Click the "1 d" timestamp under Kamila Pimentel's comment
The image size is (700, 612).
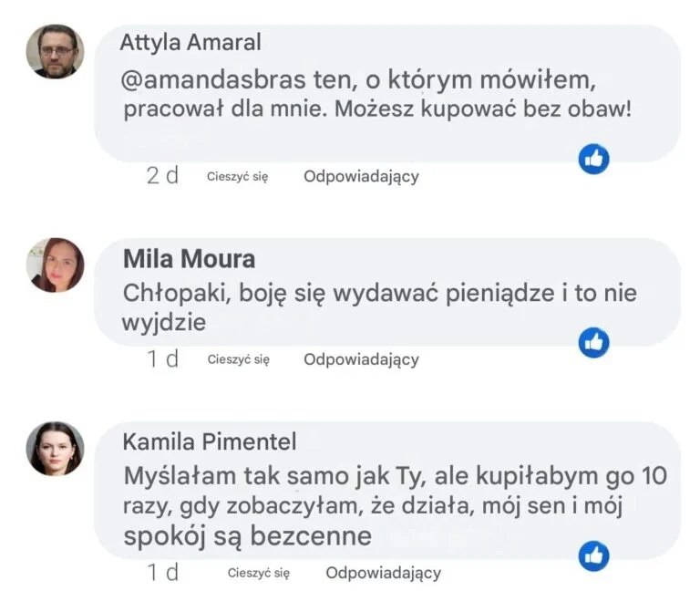tap(163, 573)
